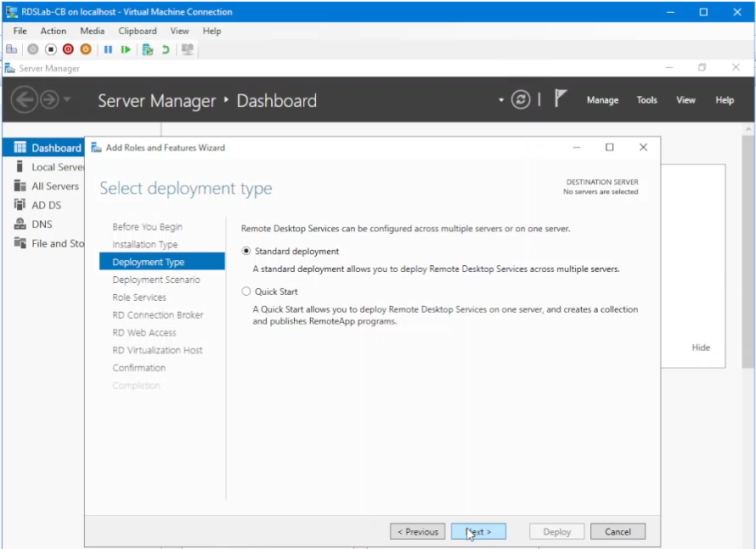Click the Turn Off VM icon
The height and width of the screenshot is (549, 756).
coord(49,49)
